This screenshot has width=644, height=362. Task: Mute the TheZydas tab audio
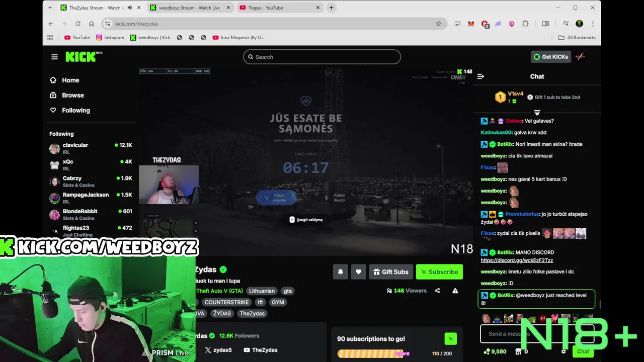pyautogui.click(x=130, y=8)
